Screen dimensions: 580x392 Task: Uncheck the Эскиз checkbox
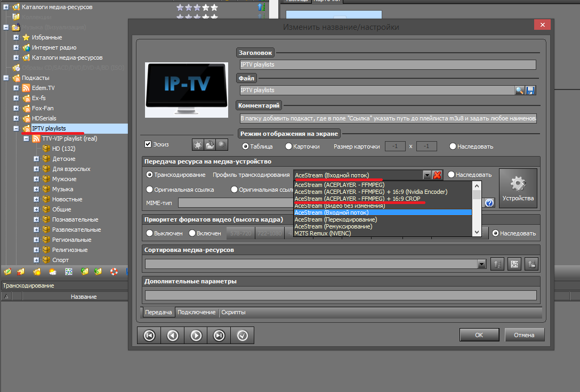[x=148, y=144]
